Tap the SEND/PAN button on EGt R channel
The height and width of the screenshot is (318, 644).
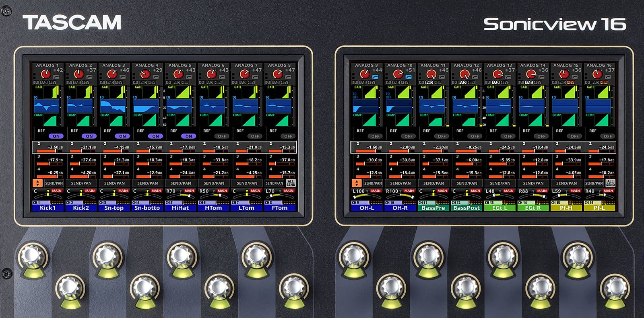(533, 183)
